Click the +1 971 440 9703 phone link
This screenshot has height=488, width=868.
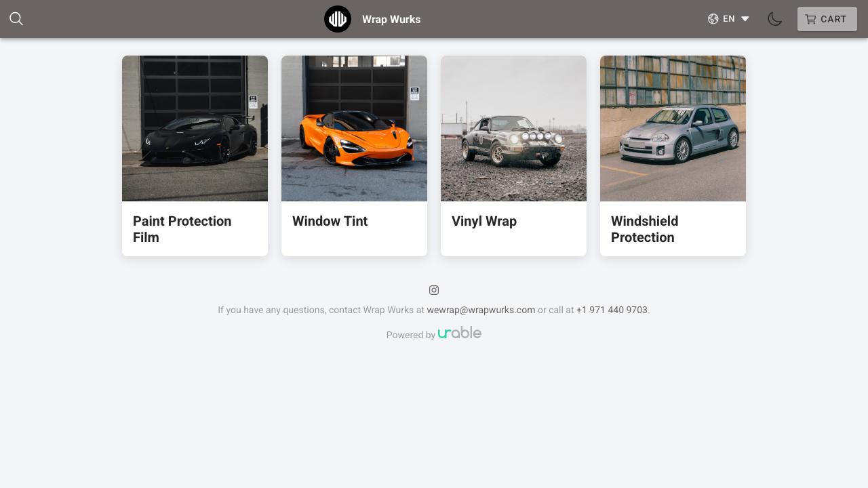tap(612, 310)
